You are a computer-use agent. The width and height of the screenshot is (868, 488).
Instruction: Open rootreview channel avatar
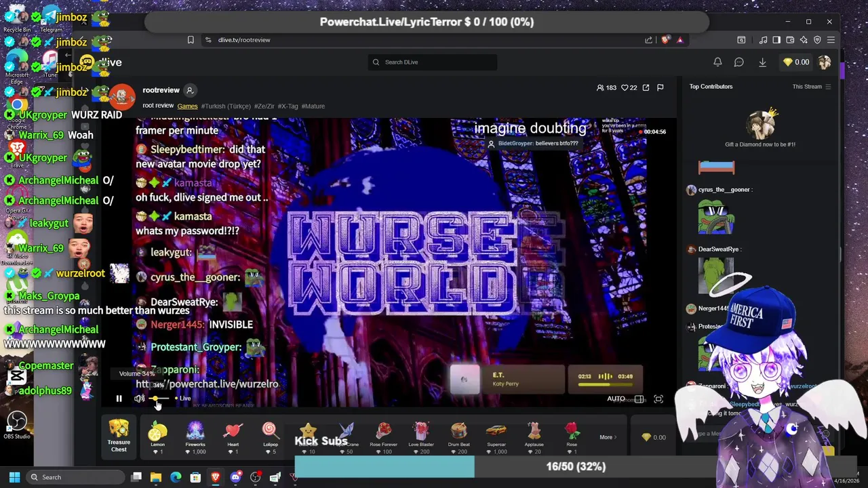click(x=122, y=98)
